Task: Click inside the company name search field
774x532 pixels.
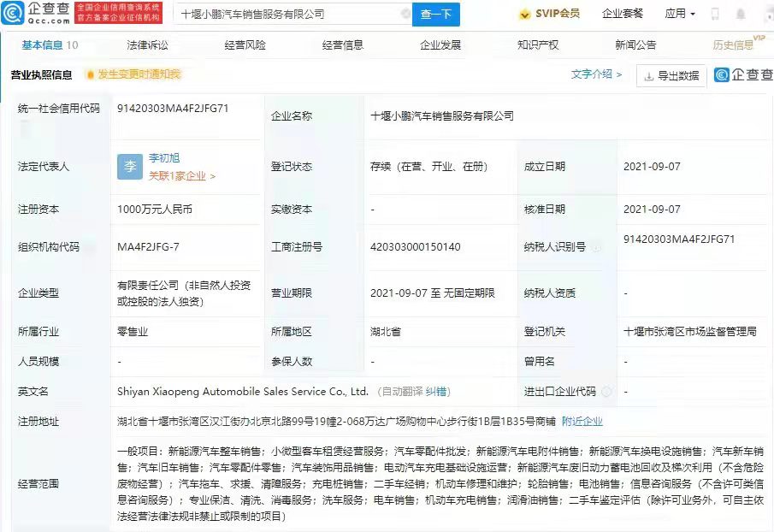Action: coord(282,15)
